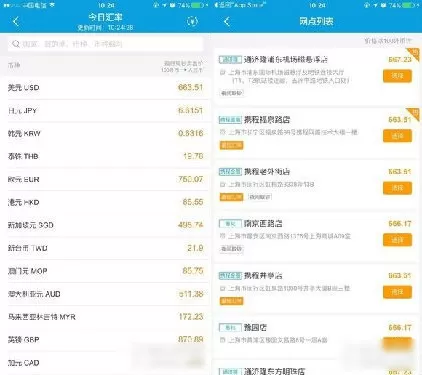Select the 豫园店 branch button
Viewport: 422px width, 375px height.
click(x=397, y=344)
